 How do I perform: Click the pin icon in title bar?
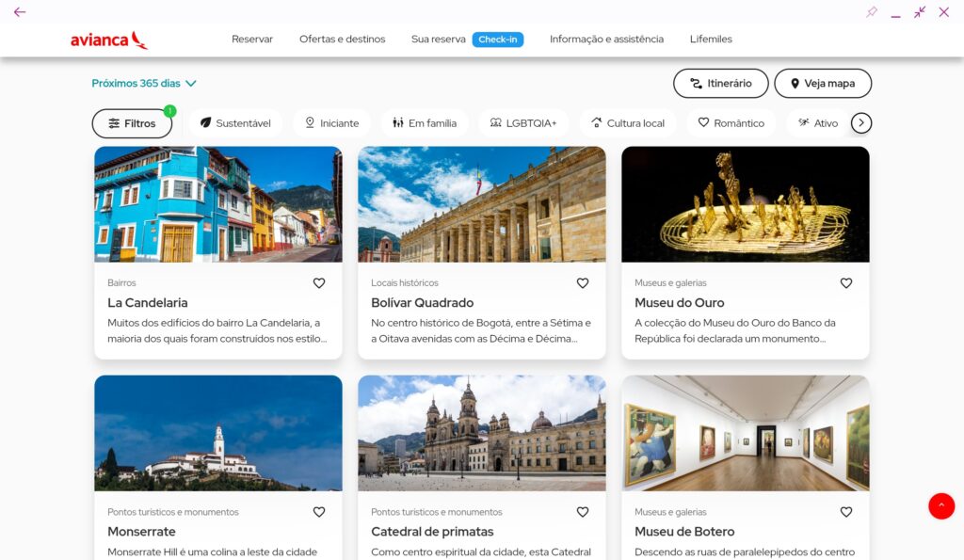coord(872,12)
